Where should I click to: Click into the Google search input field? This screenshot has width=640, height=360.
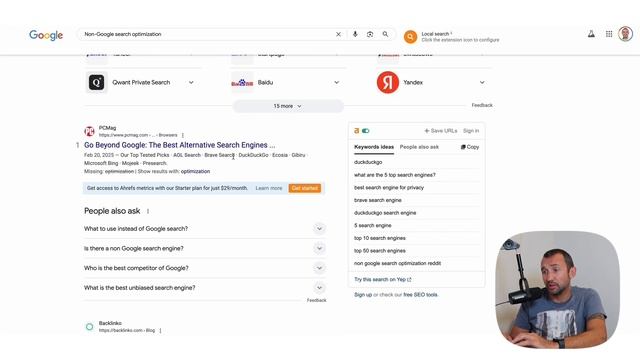206,34
